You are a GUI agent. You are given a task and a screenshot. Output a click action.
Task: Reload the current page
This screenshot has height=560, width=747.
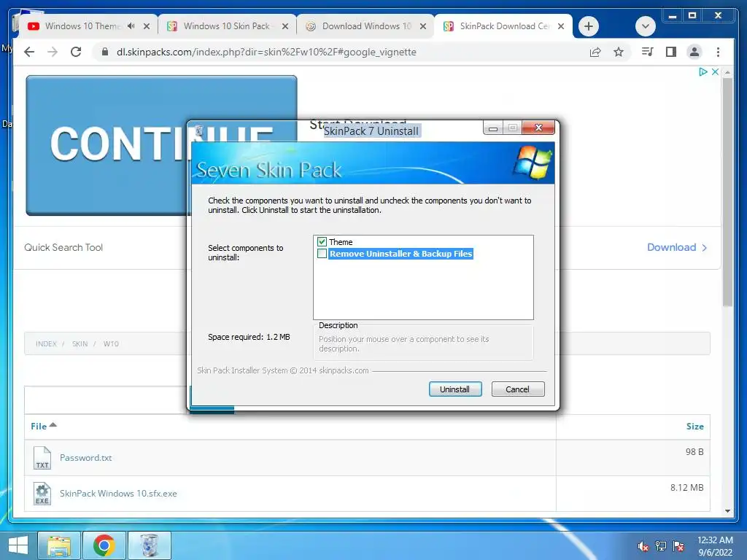pyautogui.click(x=76, y=52)
